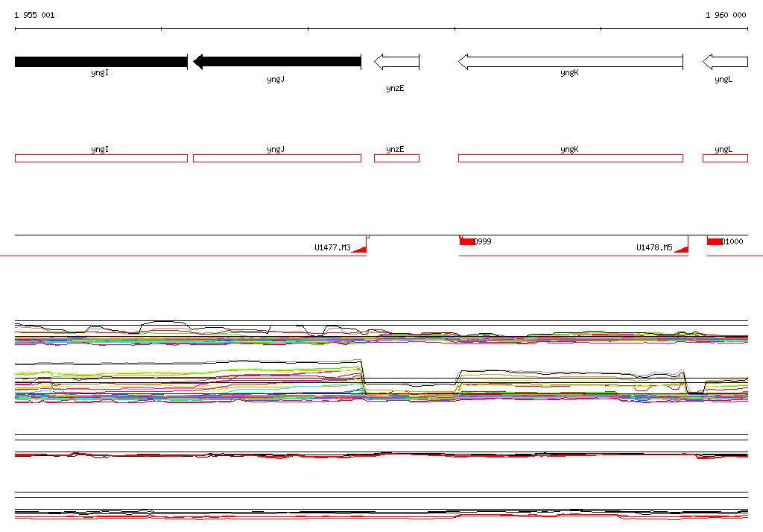Click the red triangle beside U1477.M3

pos(361,249)
